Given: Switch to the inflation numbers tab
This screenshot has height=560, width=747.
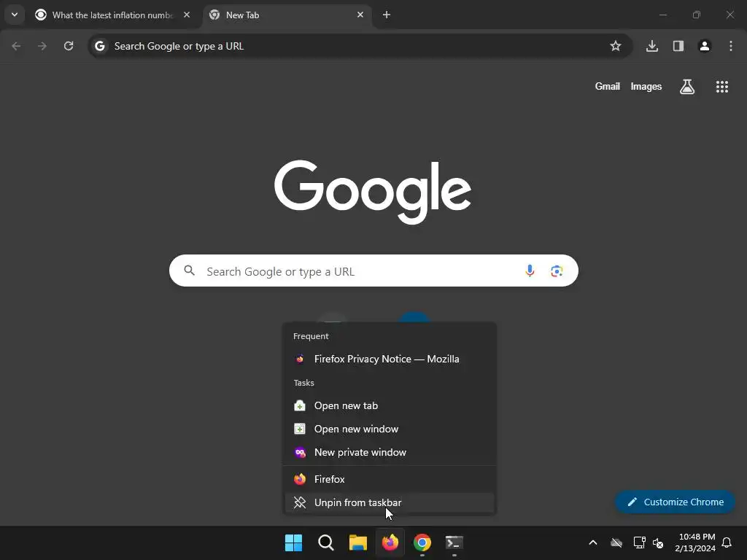Looking at the screenshot, I should pos(113,15).
